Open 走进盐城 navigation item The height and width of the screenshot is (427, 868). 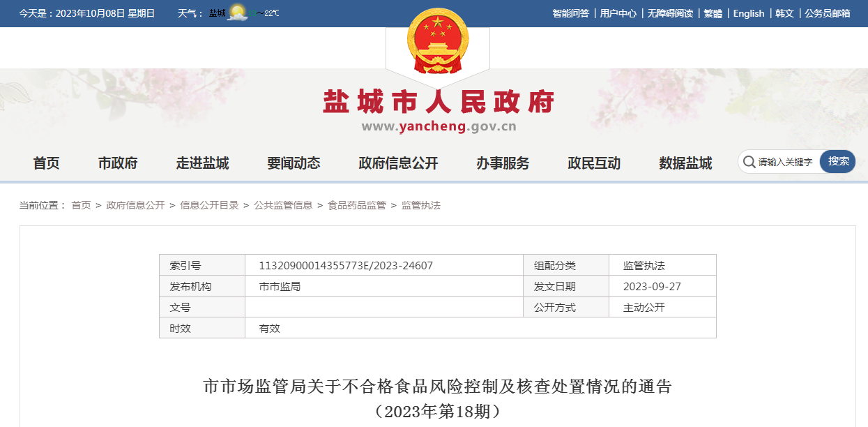coord(202,163)
